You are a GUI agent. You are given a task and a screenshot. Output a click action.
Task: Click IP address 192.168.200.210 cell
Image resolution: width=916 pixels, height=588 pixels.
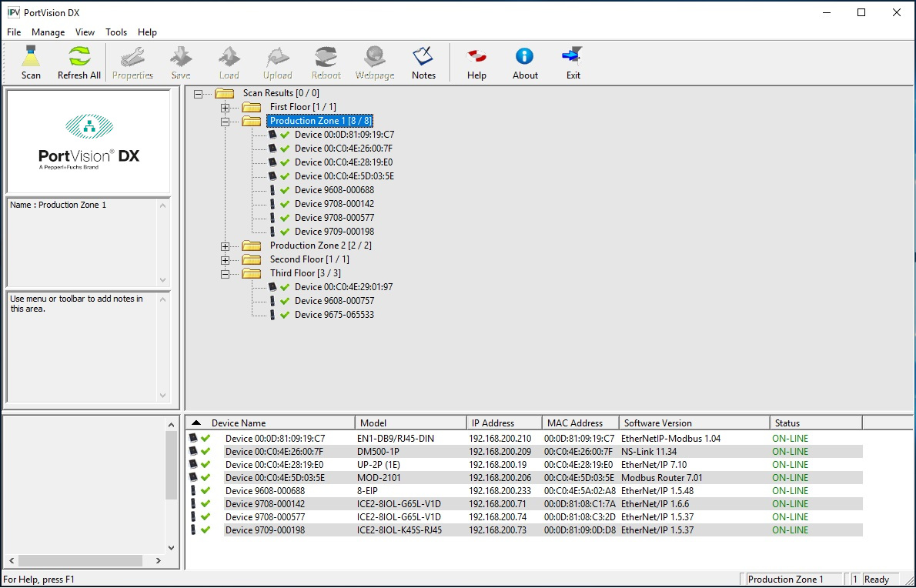pyautogui.click(x=500, y=439)
